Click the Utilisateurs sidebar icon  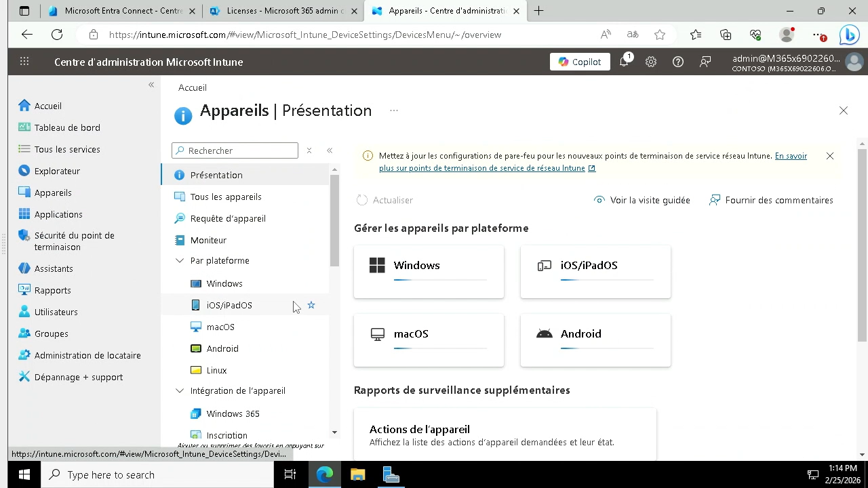[x=24, y=312]
